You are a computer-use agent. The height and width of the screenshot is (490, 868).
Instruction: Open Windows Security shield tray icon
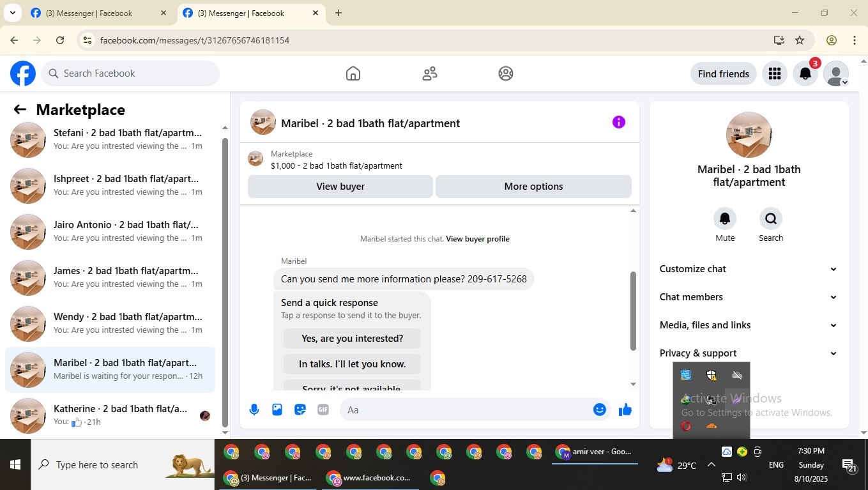click(x=712, y=375)
